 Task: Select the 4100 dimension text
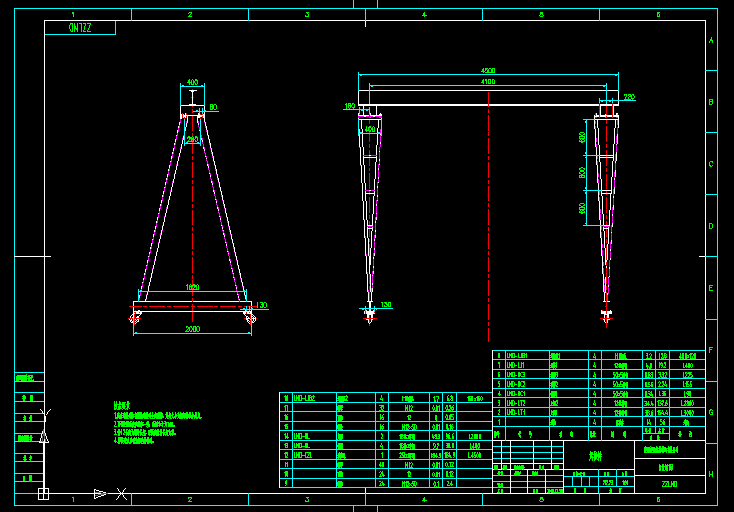(x=488, y=80)
